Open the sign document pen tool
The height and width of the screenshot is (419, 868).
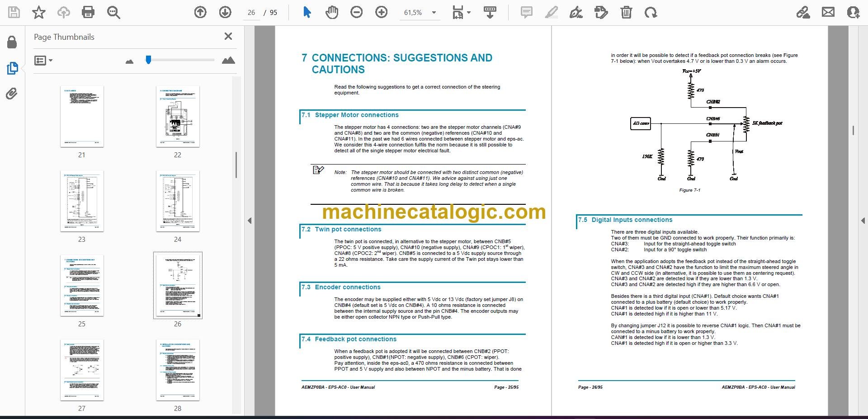pos(576,12)
